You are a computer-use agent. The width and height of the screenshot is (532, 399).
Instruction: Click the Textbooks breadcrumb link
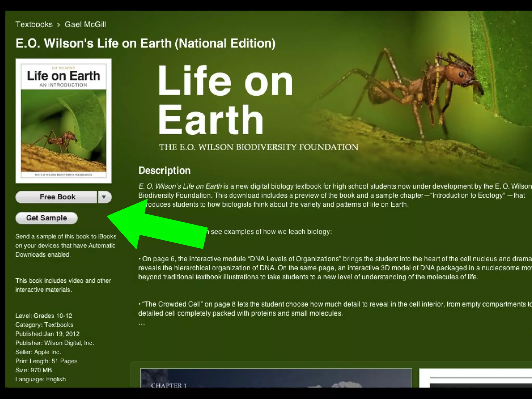click(34, 24)
